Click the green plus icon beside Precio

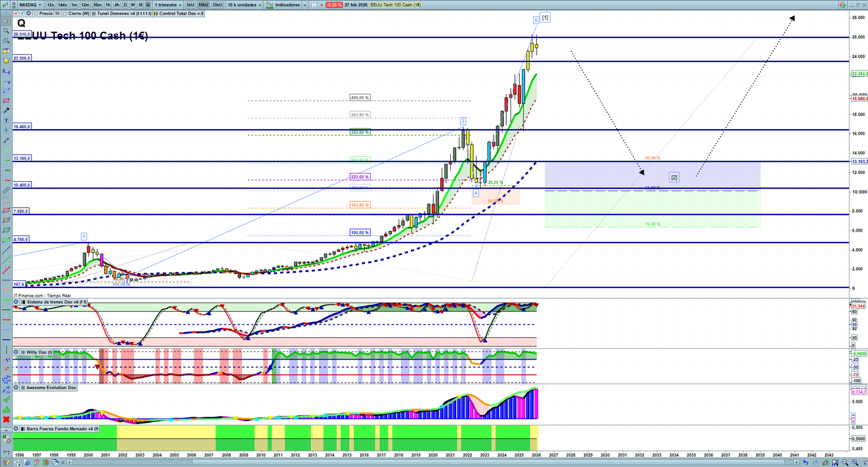(x=22, y=14)
